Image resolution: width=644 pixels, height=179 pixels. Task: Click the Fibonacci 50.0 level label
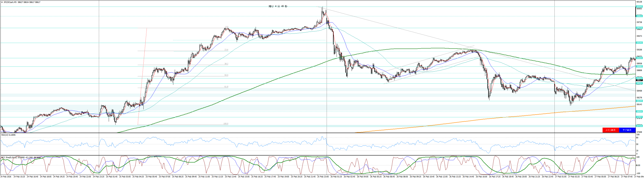(x=226, y=75)
